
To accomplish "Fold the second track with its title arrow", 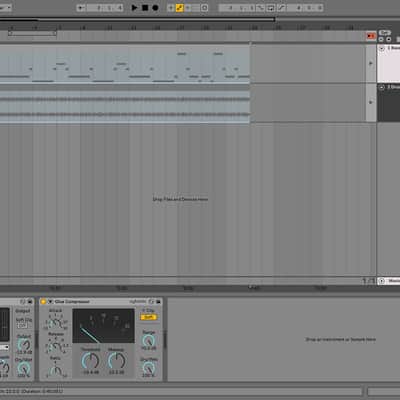I will pyautogui.click(x=382, y=88).
